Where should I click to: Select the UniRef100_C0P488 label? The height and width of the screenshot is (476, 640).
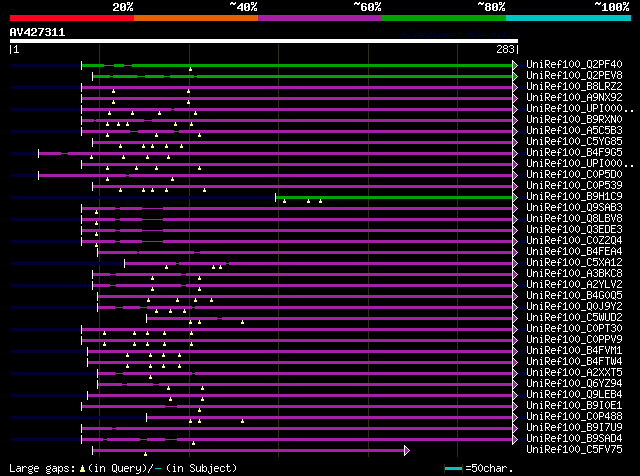pyautogui.click(x=574, y=417)
